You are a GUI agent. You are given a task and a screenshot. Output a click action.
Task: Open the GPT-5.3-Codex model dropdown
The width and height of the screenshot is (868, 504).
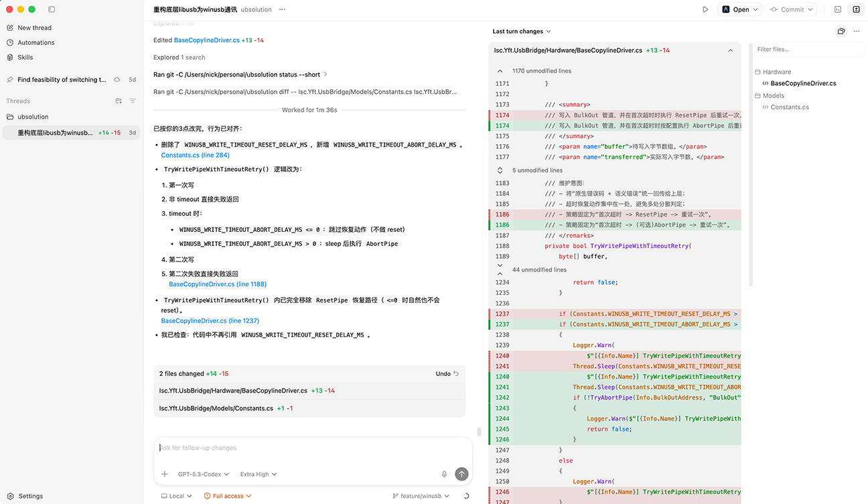tap(203, 474)
